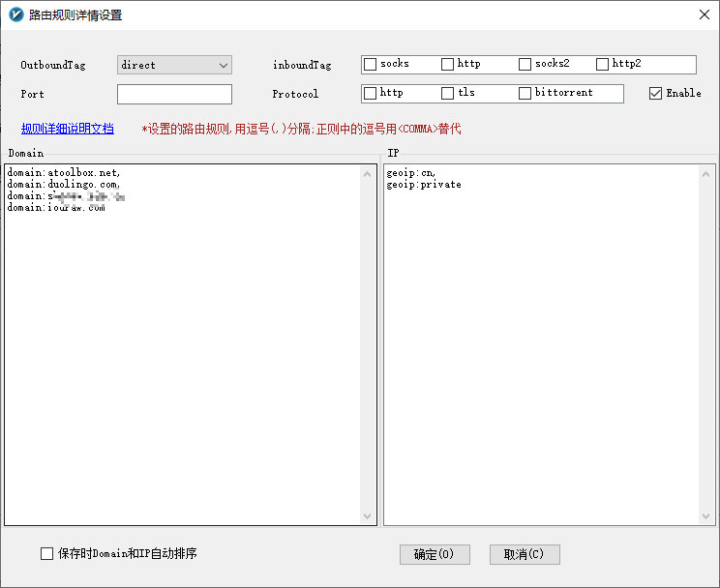
Task: Click the 确定(O) button
Action: [435, 554]
